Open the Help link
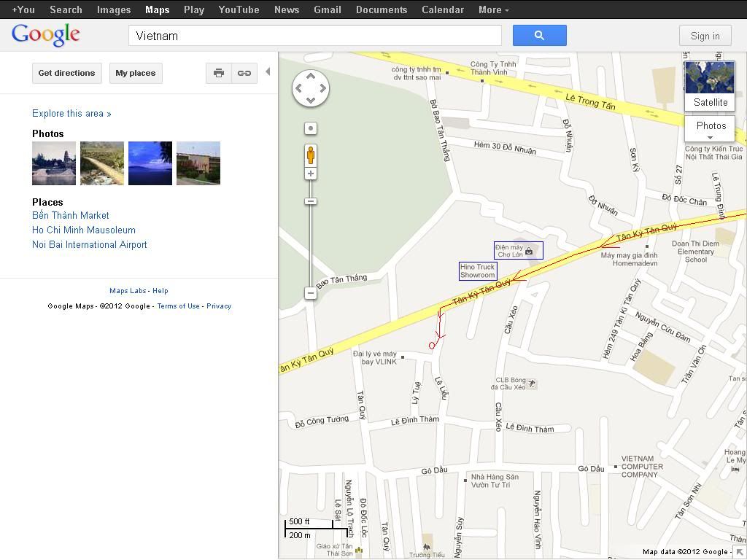The height and width of the screenshot is (560, 747). (160, 290)
